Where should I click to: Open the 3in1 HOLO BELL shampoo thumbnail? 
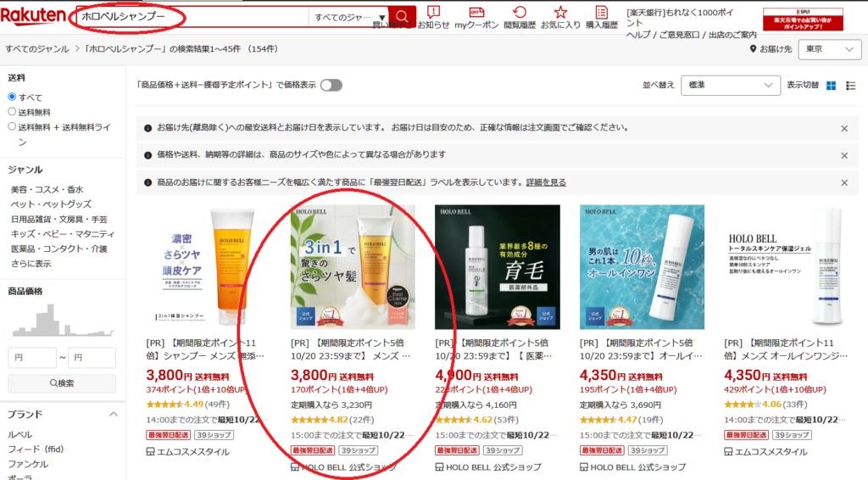[353, 267]
